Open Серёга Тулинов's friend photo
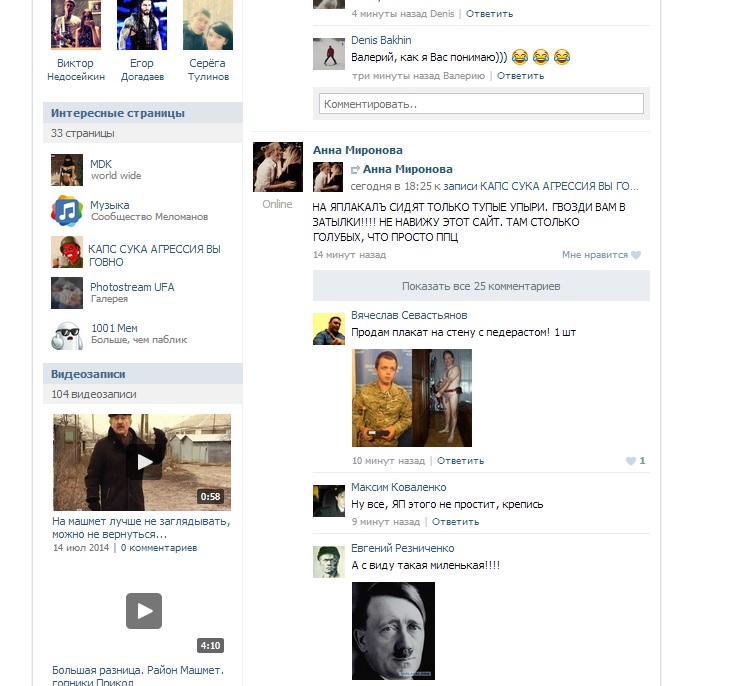Screen dimensions: 730x686 (x=208, y=25)
